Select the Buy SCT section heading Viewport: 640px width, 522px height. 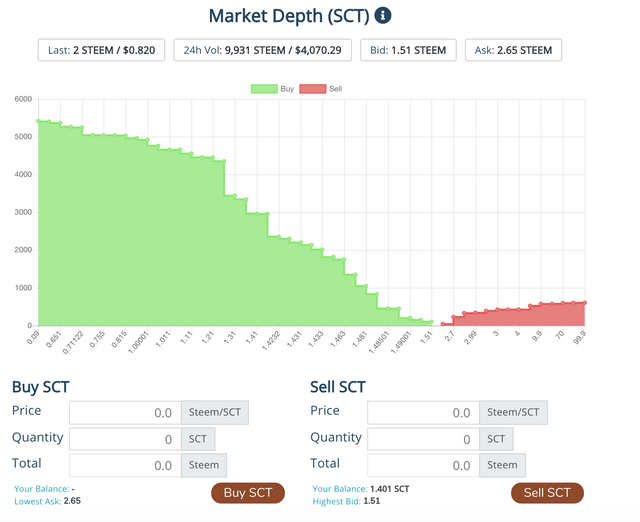coord(41,387)
